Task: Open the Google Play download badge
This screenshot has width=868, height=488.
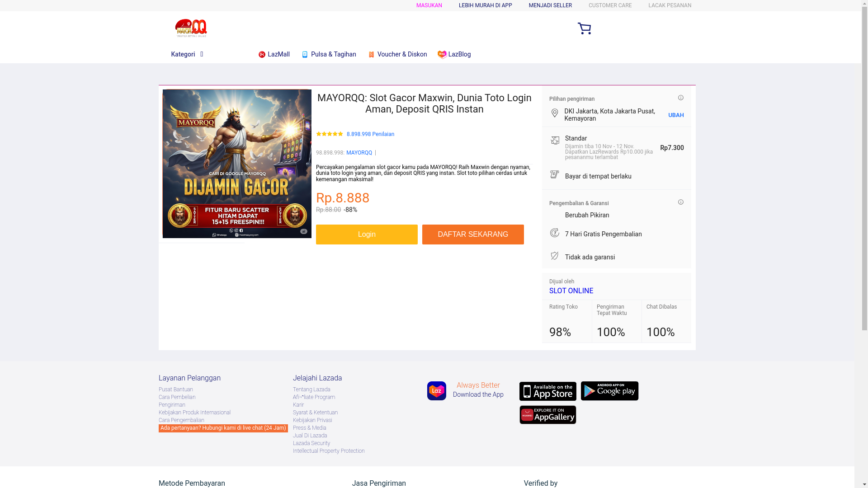Action: tap(609, 391)
